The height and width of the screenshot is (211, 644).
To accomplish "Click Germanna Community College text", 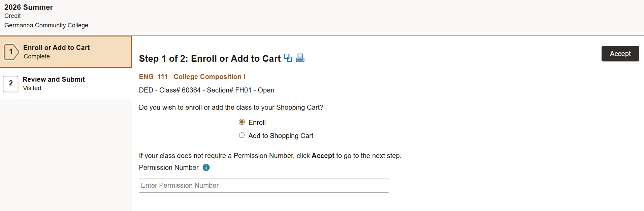I will click(x=46, y=25).
